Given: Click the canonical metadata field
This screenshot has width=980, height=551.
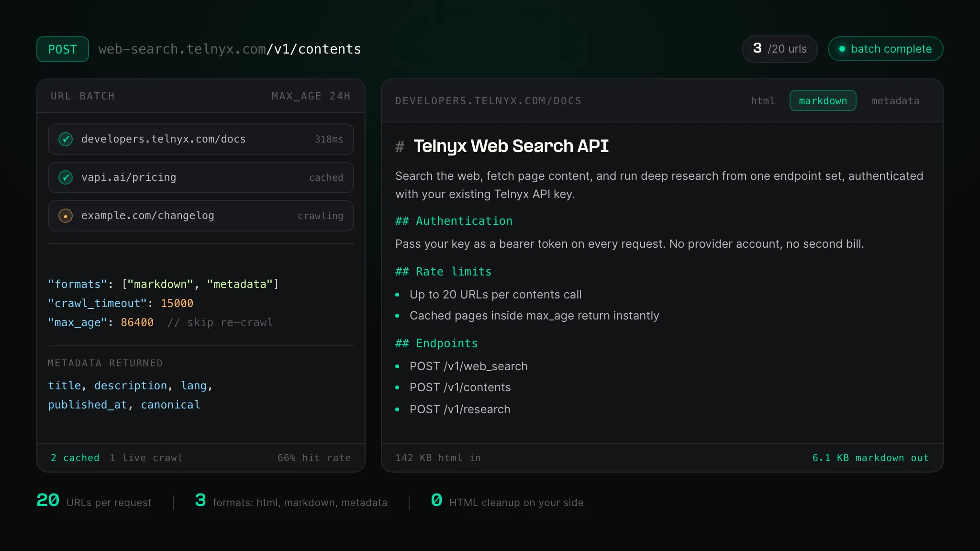Looking at the screenshot, I should 170,405.
